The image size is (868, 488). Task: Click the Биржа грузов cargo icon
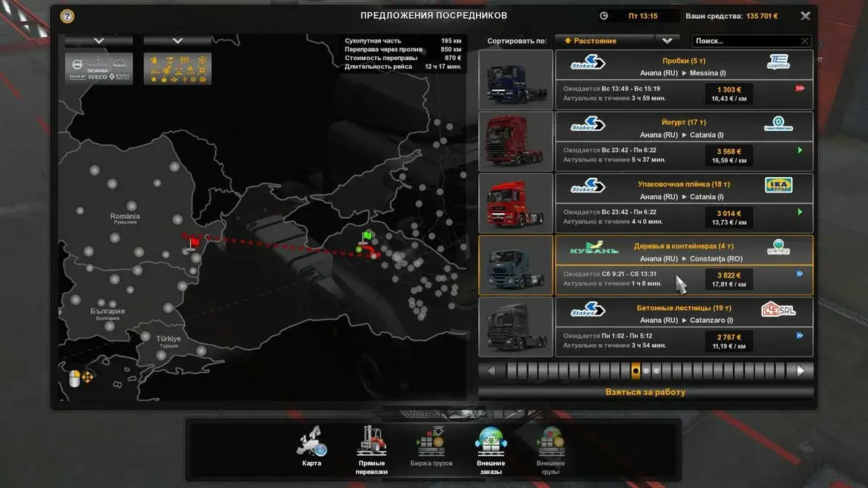click(431, 442)
